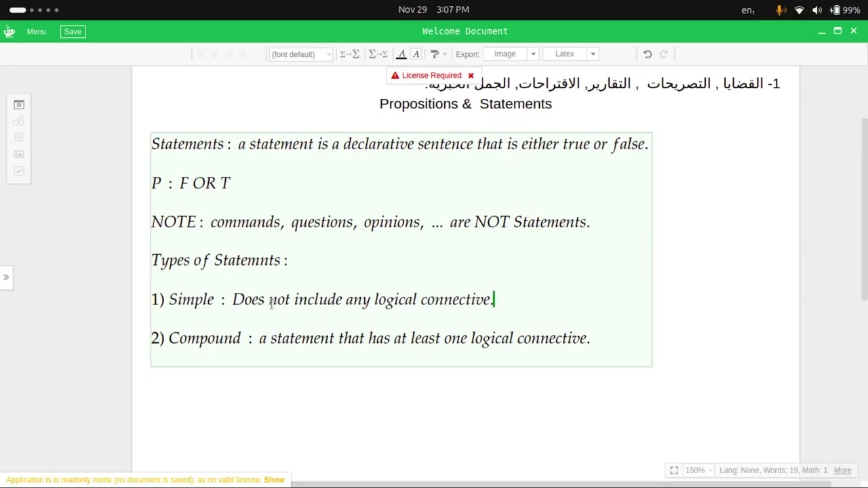This screenshot has height=488, width=868.
Task: Click the Lang, Words, Math statistics text
Action: (773, 470)
